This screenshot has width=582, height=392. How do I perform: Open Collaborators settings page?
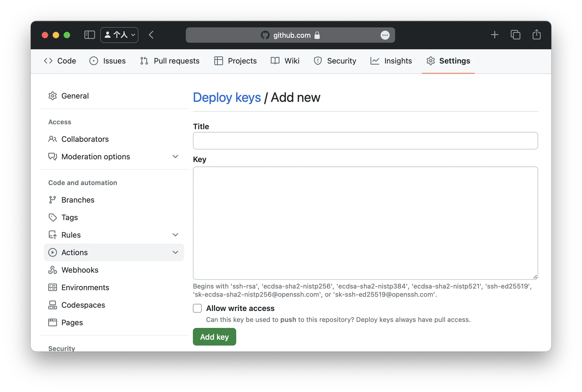[85, 139]
